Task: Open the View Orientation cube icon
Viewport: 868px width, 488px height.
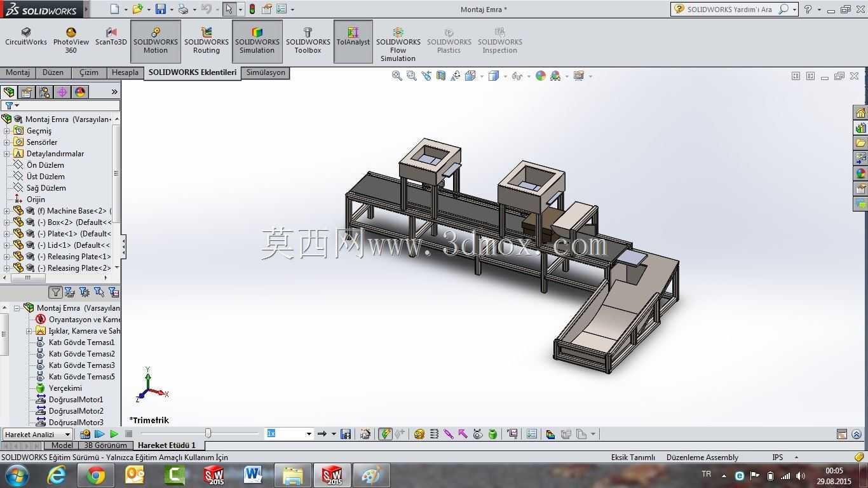Action: [470, 76]
